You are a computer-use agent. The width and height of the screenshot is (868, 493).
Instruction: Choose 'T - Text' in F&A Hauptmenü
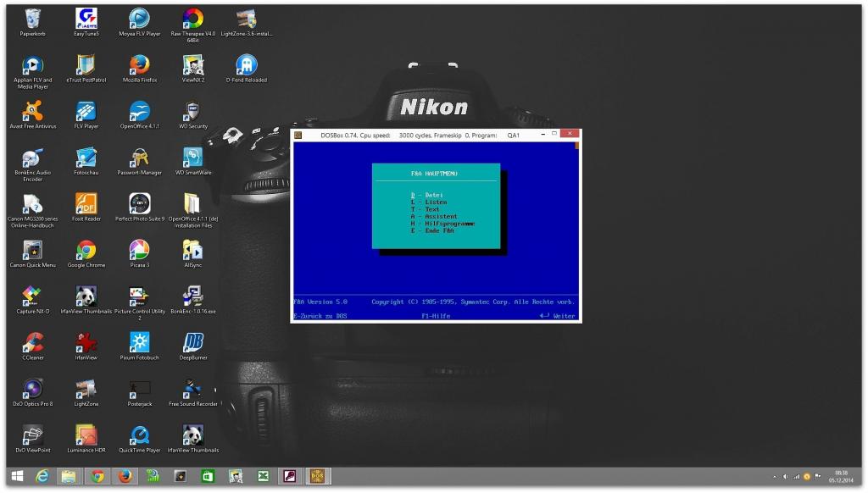[425, 209]
